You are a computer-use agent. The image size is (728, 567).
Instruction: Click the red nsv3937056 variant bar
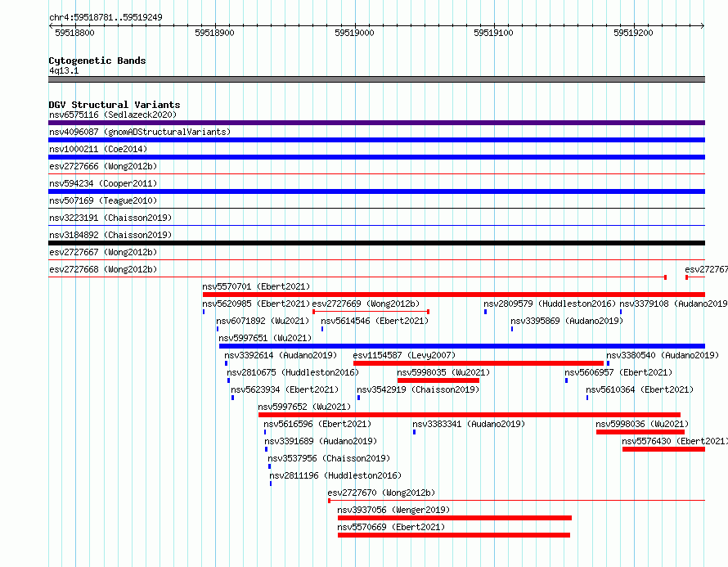point(455,518)
